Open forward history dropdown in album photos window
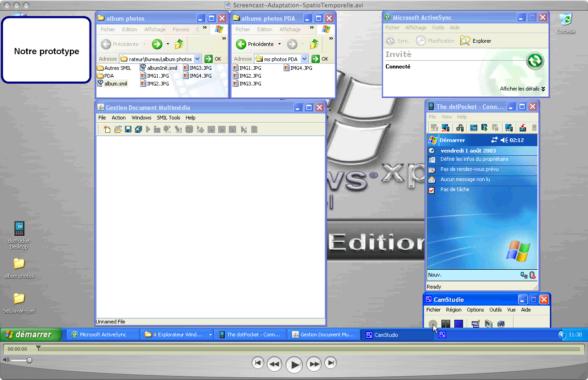The width and height of the screenshot is (588, 380). [168, 44]
